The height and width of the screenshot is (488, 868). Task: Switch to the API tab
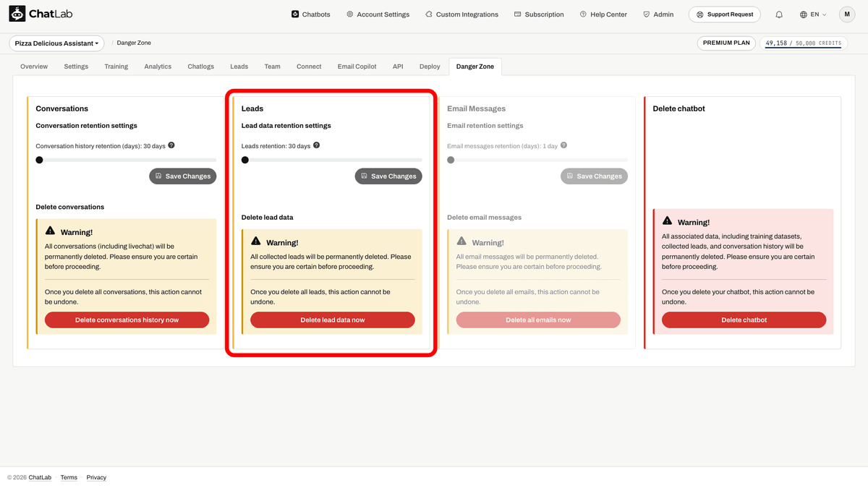398,67
